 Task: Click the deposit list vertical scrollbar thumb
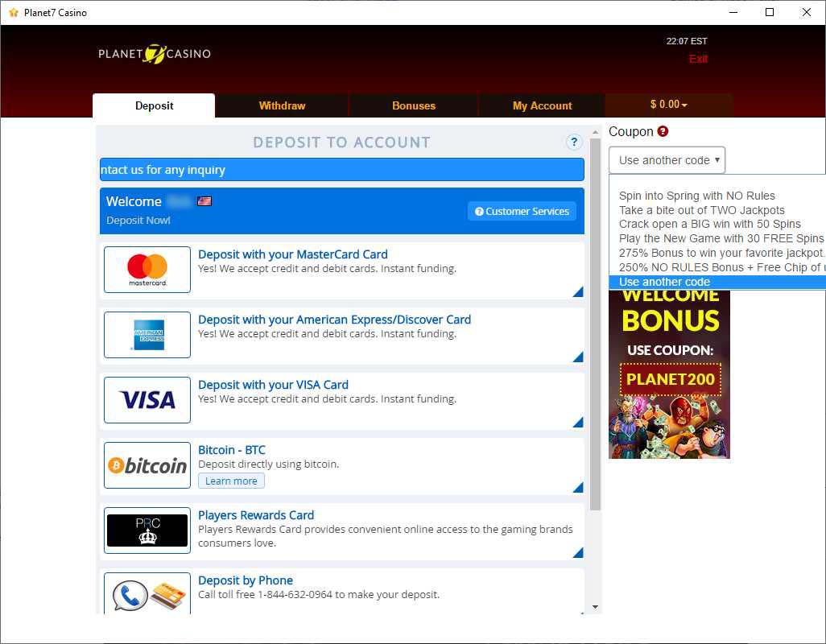(595, 324)
